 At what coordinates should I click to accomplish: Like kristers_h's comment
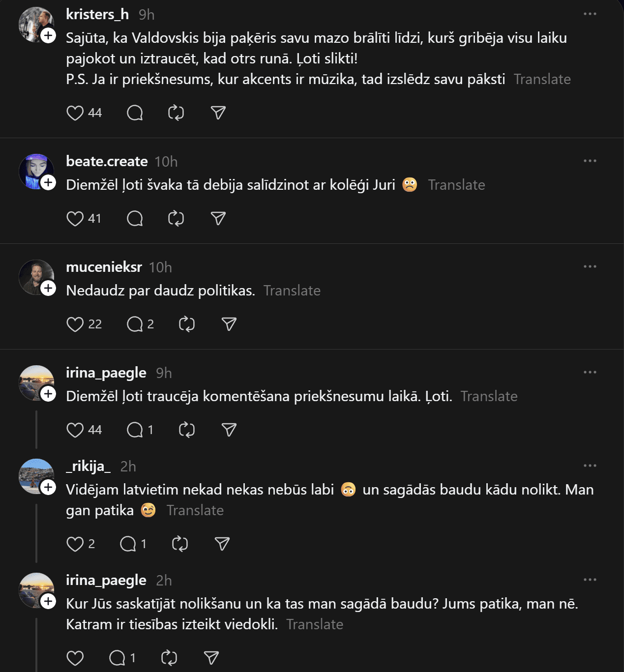75,113
